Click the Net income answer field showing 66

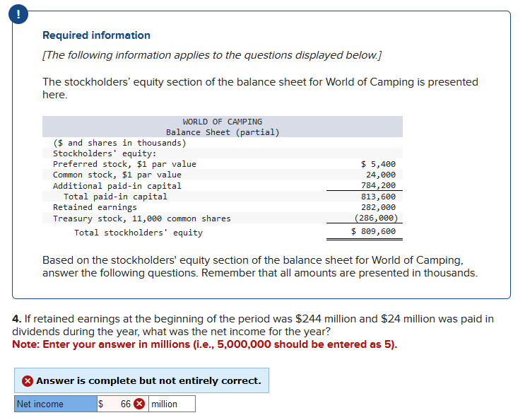122,404
